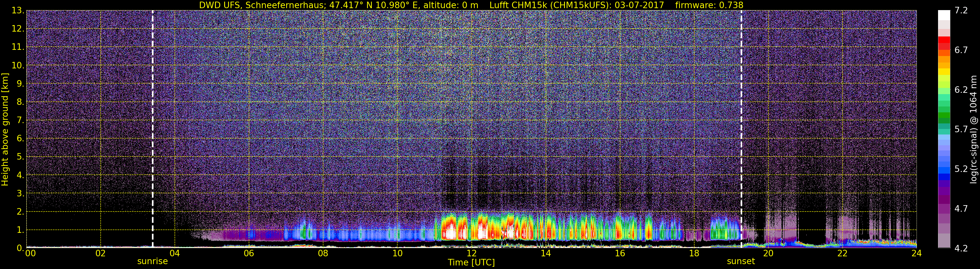Image resolution: width=980 pixels, height=269 pixels.
Task: Click the time axis tick '24'
Action: click(917, 253)
